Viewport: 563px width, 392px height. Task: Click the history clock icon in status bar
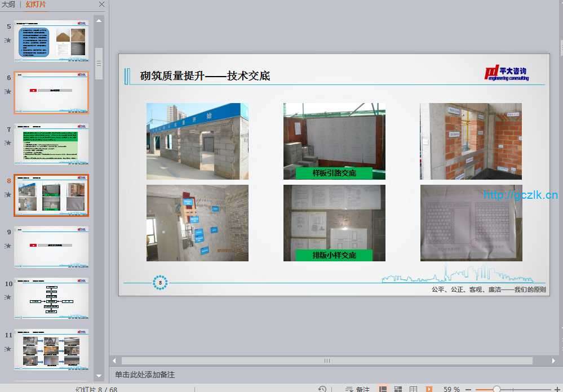pos(322,389)
